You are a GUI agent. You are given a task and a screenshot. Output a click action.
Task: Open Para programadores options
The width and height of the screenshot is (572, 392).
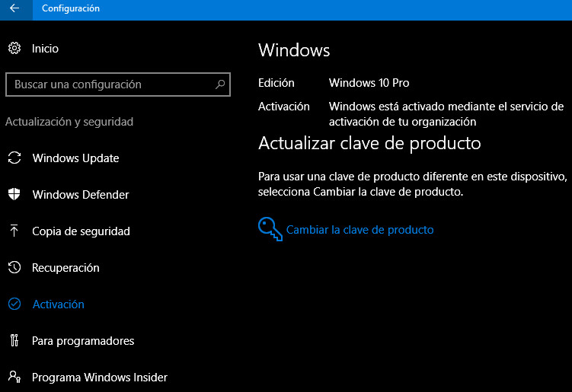tap(83, 341)
